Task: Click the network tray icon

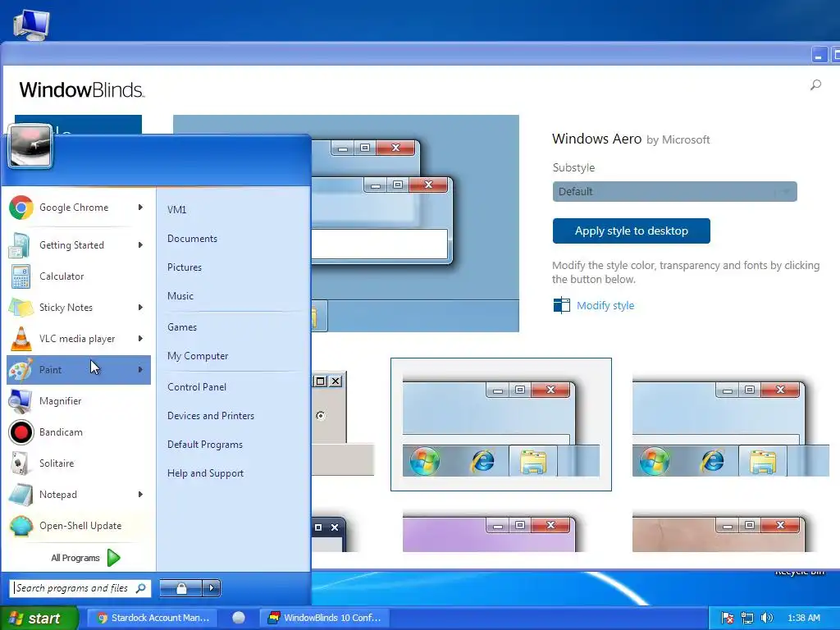Action: 746,618
